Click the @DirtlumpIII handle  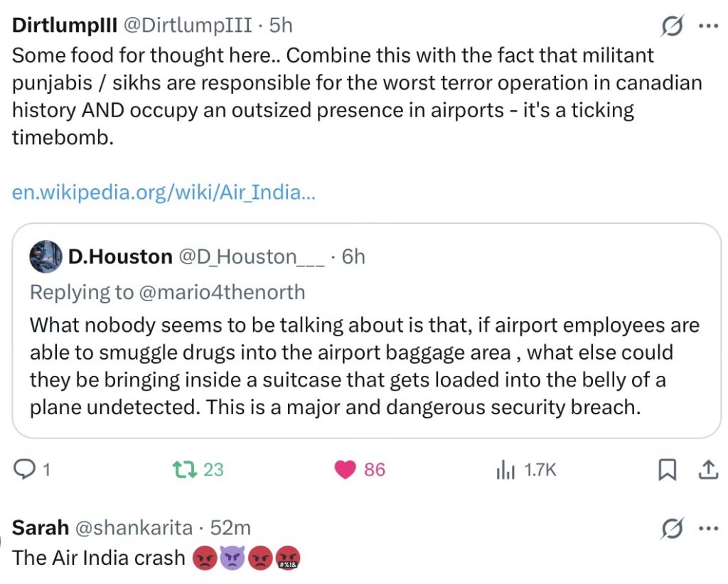(187, 25)
